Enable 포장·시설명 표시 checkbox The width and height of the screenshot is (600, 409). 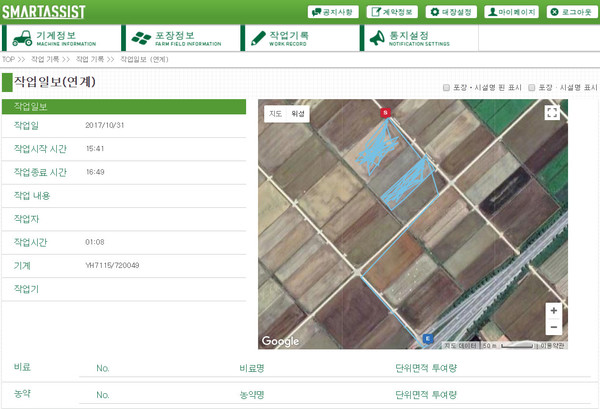532,88
